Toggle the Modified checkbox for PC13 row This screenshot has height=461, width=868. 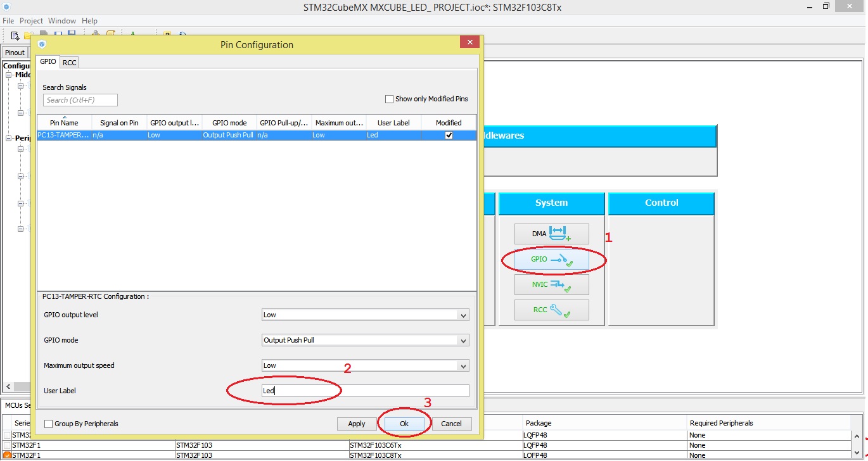point(449,135)
